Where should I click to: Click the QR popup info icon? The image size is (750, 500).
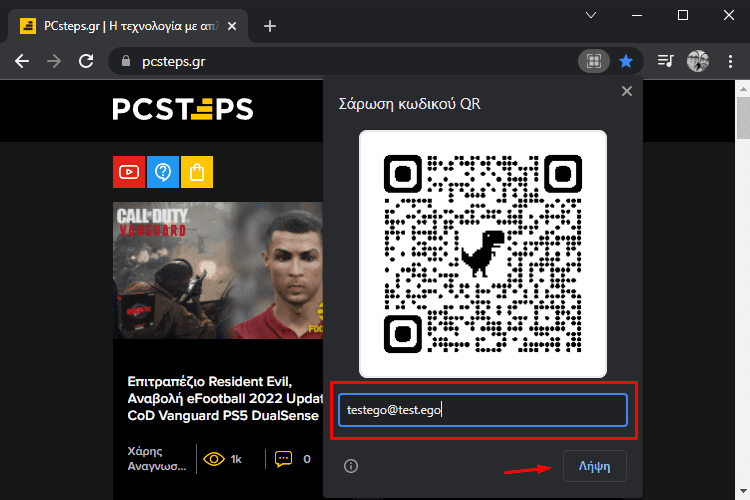(x=351, y=466)
